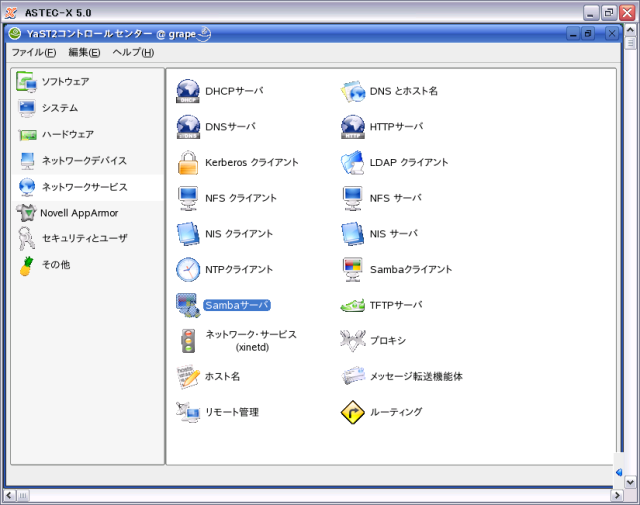
Task: Open the LDAP クライアント module link
Action: [409, 163]
